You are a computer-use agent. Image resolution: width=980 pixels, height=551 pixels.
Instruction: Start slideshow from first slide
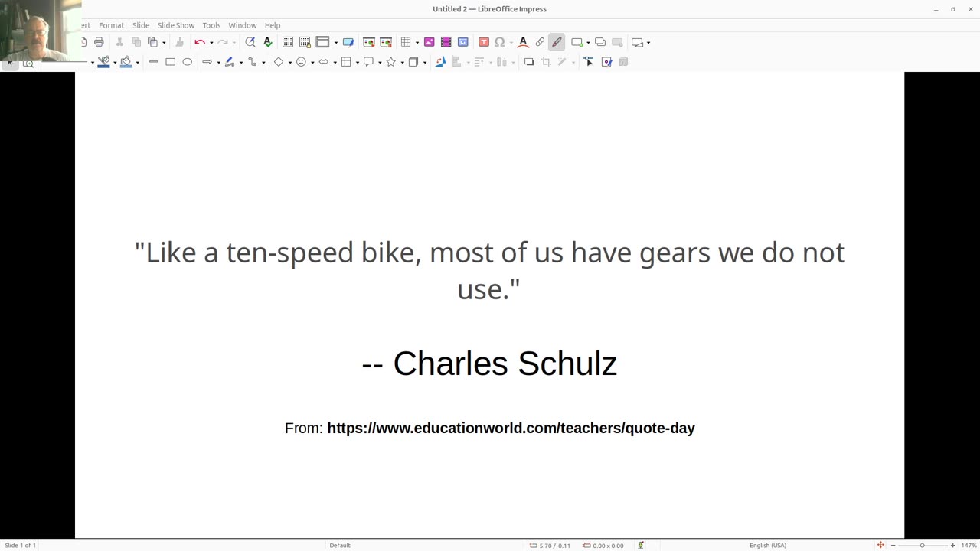[x=368, y=42]
